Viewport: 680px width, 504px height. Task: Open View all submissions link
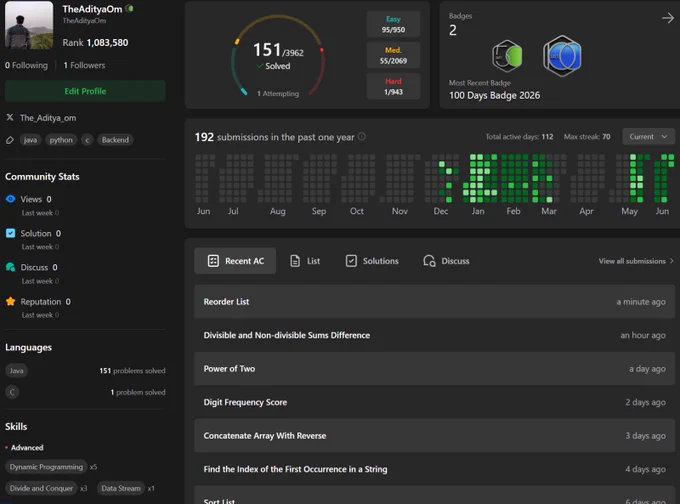point(636,261)
